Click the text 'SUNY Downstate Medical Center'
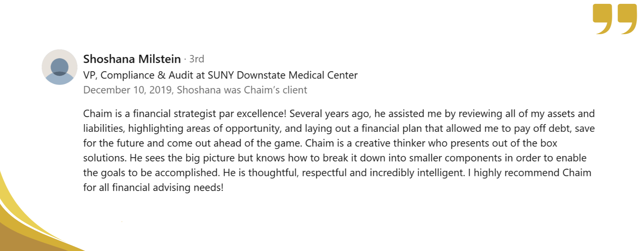 tap(283, 75)
